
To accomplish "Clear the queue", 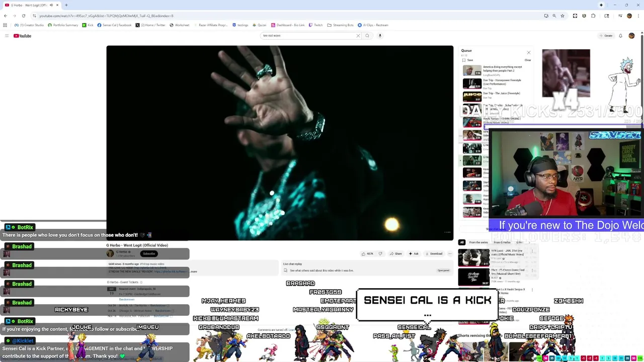I will pos(528,60).
